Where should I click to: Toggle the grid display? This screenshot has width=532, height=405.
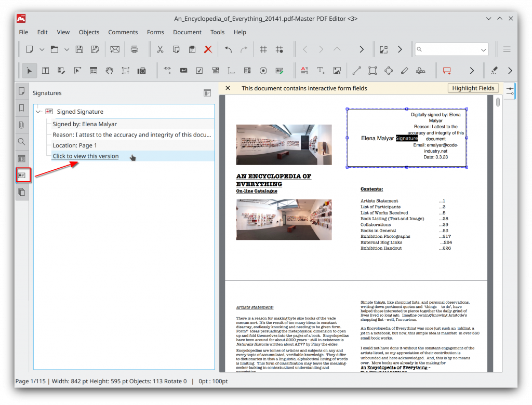pyautogui.click(x=263, y=49)
